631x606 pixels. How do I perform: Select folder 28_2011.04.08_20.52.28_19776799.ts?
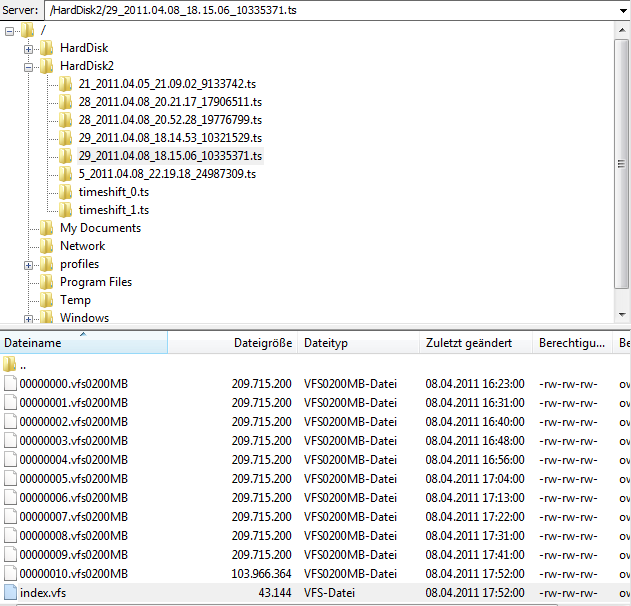point(170,120)
